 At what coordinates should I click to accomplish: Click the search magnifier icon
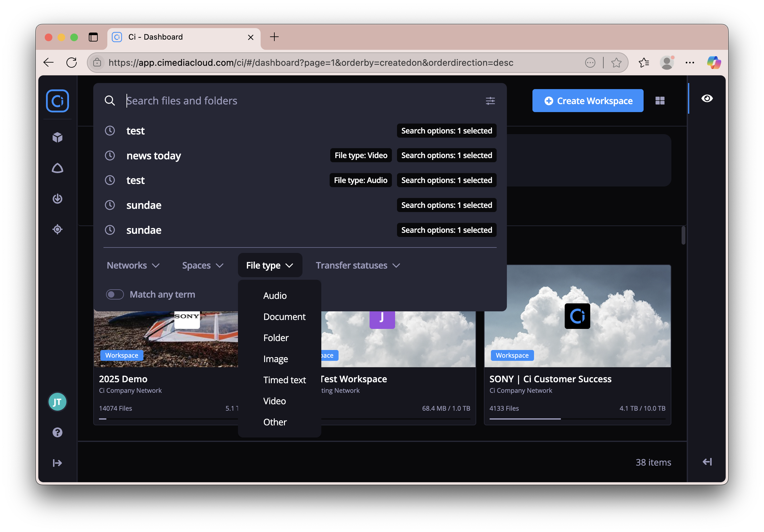[110, 101]
